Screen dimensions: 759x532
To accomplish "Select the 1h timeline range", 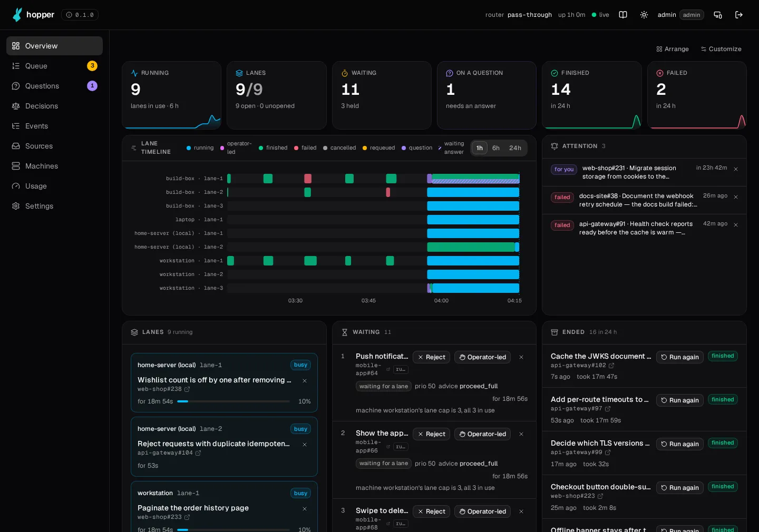I will (x=480, y=148).
